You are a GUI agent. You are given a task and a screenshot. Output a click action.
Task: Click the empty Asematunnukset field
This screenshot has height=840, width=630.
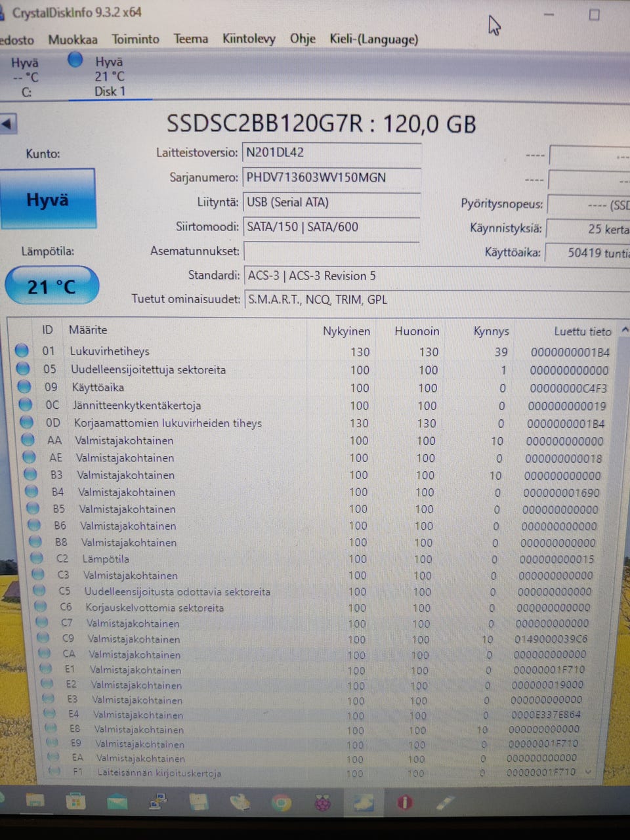pyautogui.click(x=331, y=251)
